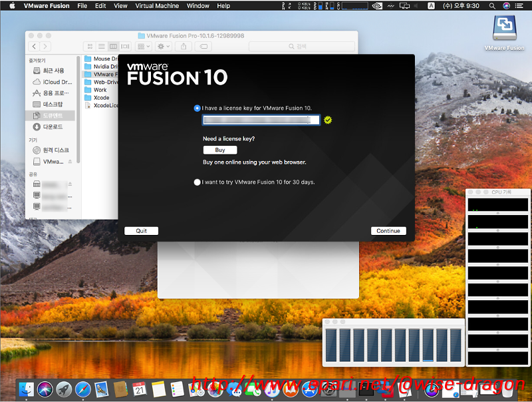The image size is (532, 402).
Task: Select the Web-Driv folder in Finder
Action: coord(101,82)
